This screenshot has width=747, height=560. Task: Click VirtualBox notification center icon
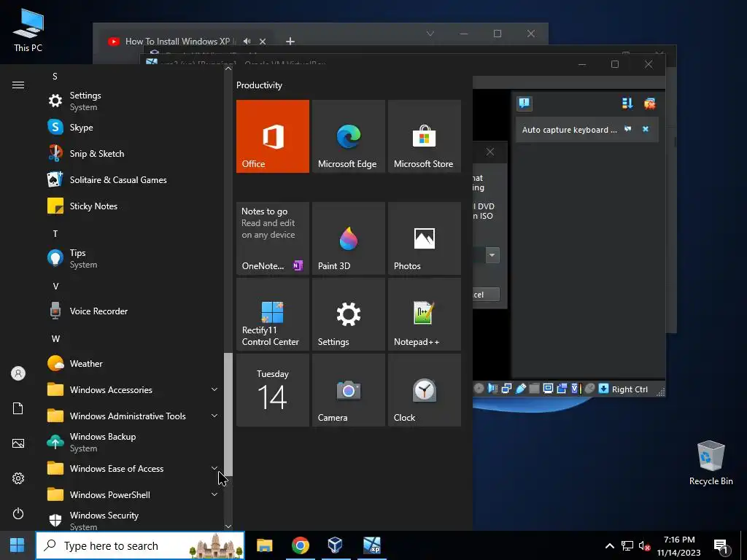[x=525, y=103]
